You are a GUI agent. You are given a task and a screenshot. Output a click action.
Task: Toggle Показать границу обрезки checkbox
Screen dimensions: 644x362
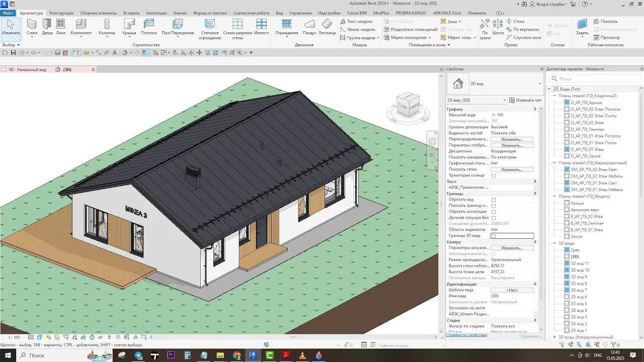(x=494, y=206)
